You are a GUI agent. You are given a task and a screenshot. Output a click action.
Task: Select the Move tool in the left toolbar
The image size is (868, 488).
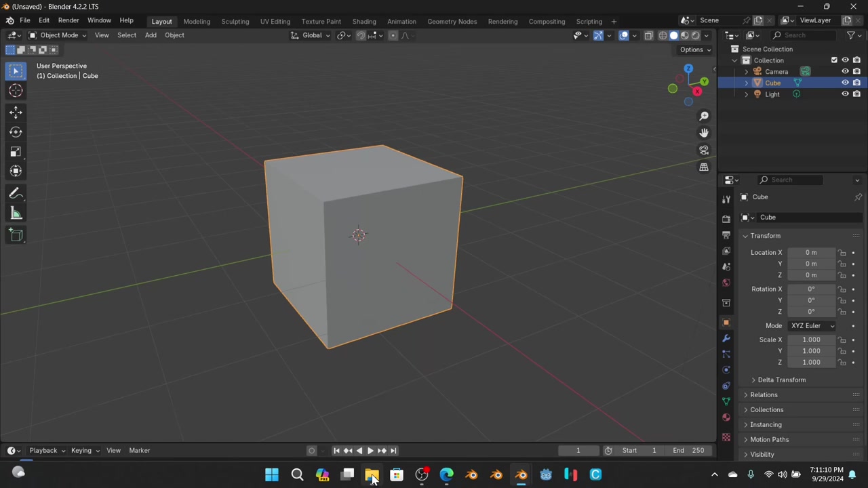[x=16, y=113]
